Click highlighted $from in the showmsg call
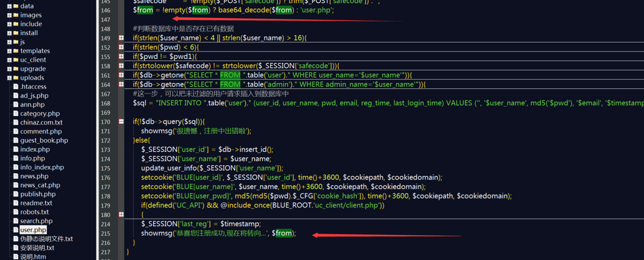The height and width of the screenshot is (260, 644). (x=282, y=233)
